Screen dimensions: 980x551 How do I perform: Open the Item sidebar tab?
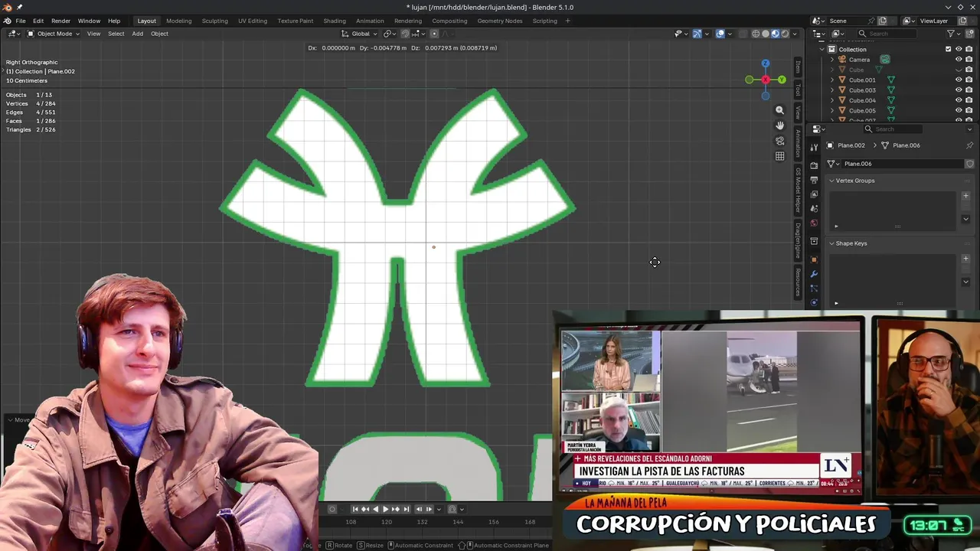(x=797, y=67)
